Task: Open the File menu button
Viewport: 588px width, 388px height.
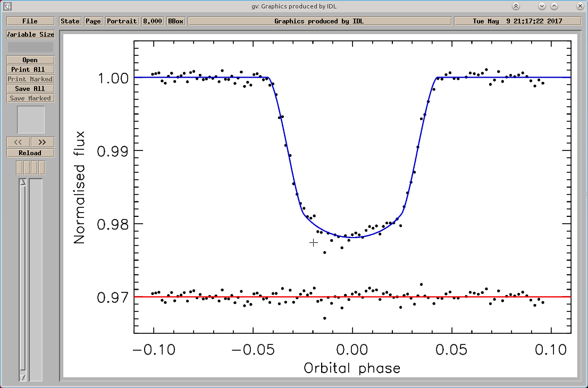Action: coord(30,21)
